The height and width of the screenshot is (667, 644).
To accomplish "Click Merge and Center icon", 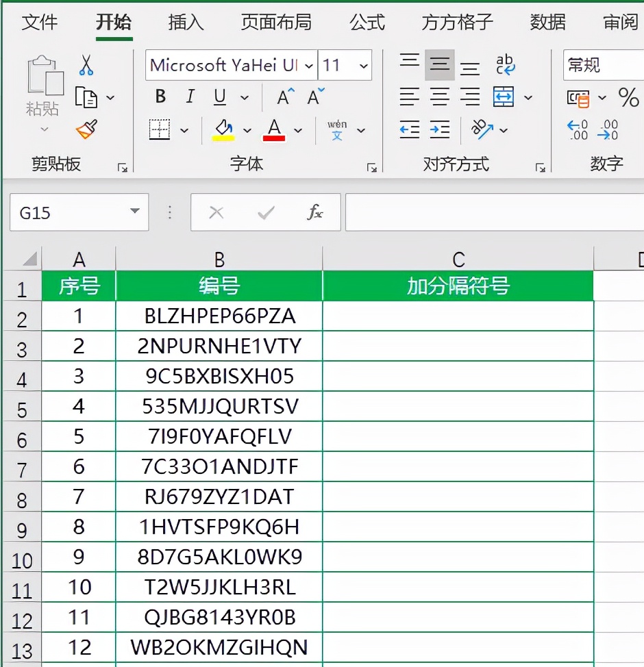I will coord(504,97).
